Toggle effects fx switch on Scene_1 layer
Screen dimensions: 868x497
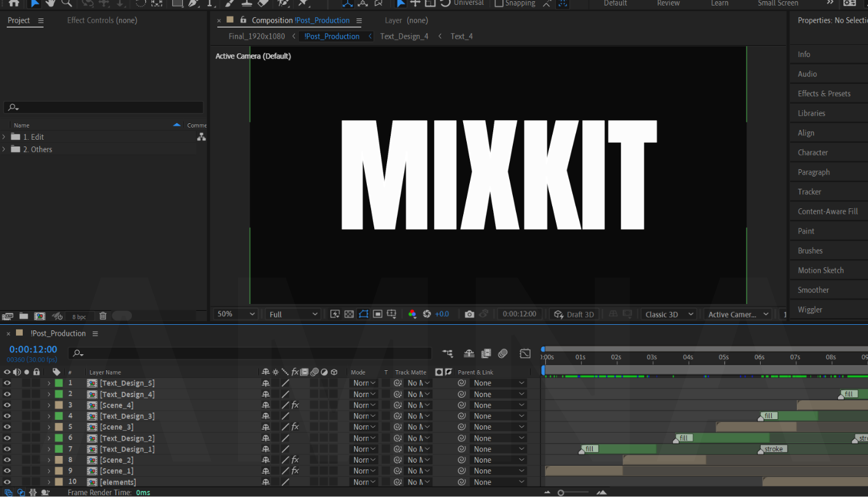point(295,471)
